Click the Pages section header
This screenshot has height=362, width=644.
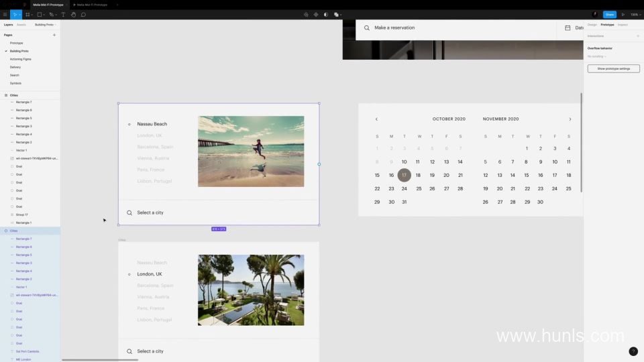click(x=8, y=35)
